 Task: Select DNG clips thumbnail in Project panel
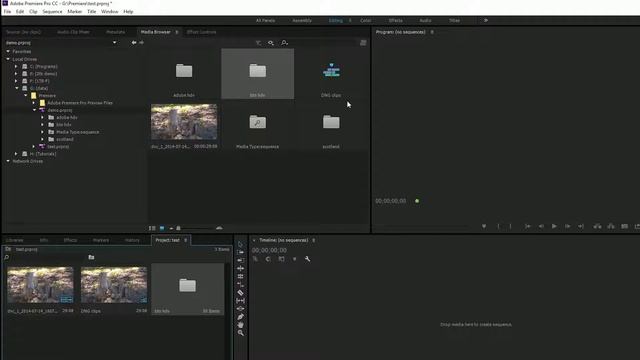[x=114, y=285]
